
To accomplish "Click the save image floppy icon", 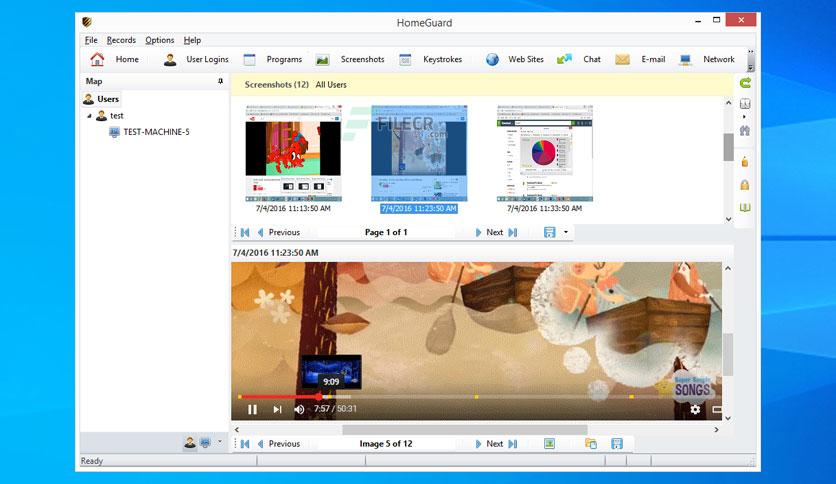I will [x=617, y=443].
